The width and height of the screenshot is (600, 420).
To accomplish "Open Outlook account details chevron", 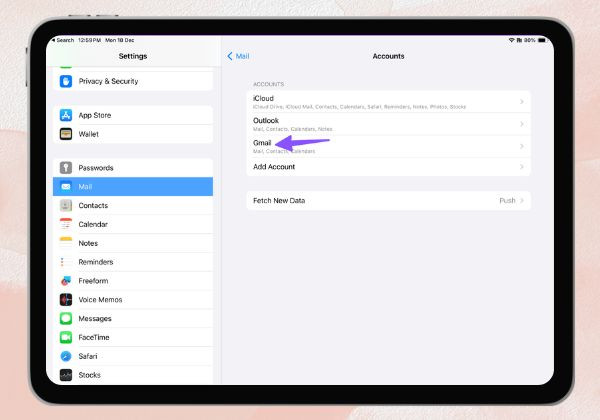I will [522, 124].
